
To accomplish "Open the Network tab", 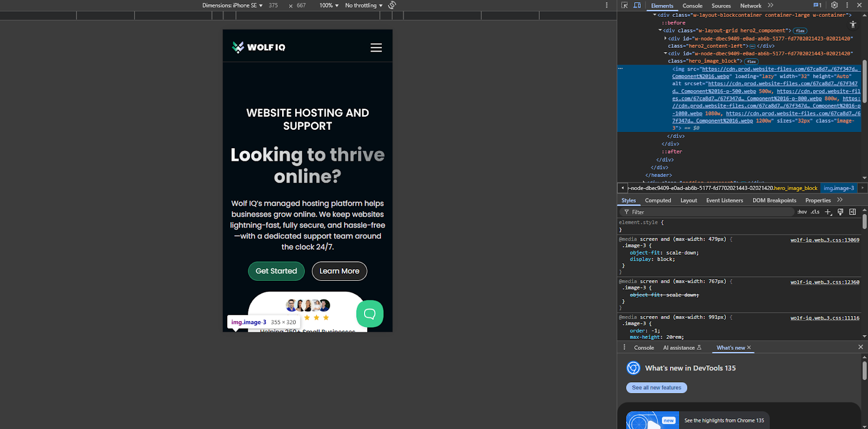I will [x=751, y=6].
